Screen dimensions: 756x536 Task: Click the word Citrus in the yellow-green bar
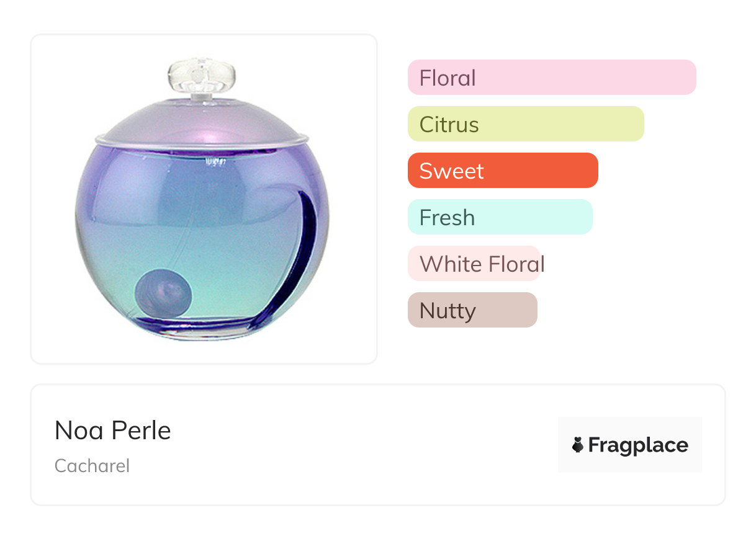(449, 125)
